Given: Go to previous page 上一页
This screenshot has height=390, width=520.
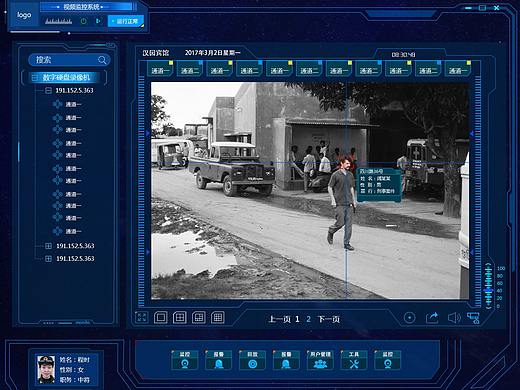Looking at the screenshot, I should (279, 319).
